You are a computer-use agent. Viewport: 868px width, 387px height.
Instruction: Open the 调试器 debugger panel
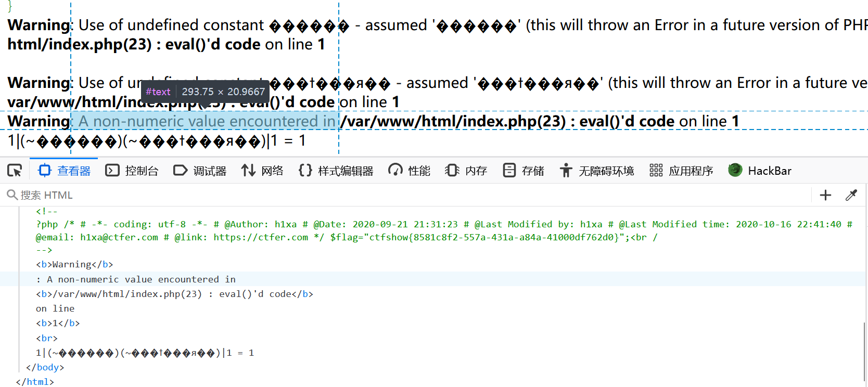(200, 171)
